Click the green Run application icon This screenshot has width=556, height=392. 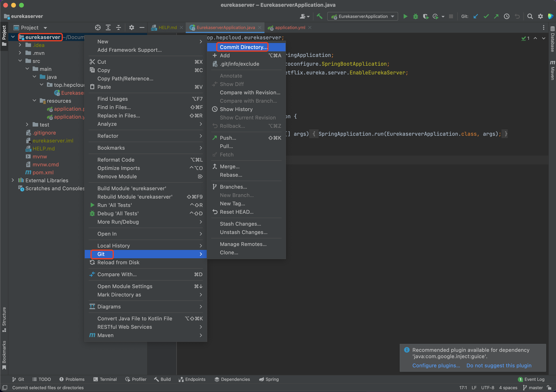tap(405, 16)
